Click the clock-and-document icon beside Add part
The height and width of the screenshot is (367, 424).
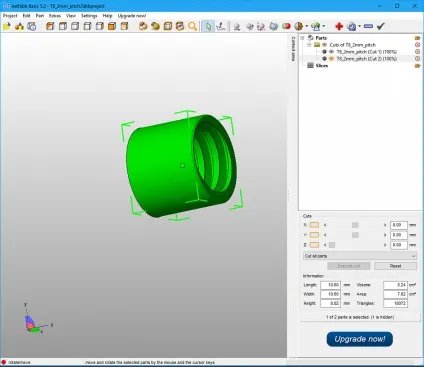point(32,26)
